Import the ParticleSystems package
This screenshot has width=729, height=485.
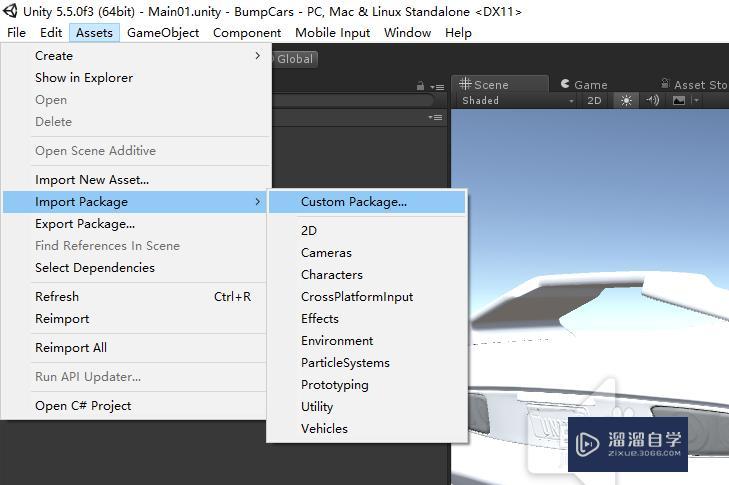pyautogui.click(x=367, y=363)
